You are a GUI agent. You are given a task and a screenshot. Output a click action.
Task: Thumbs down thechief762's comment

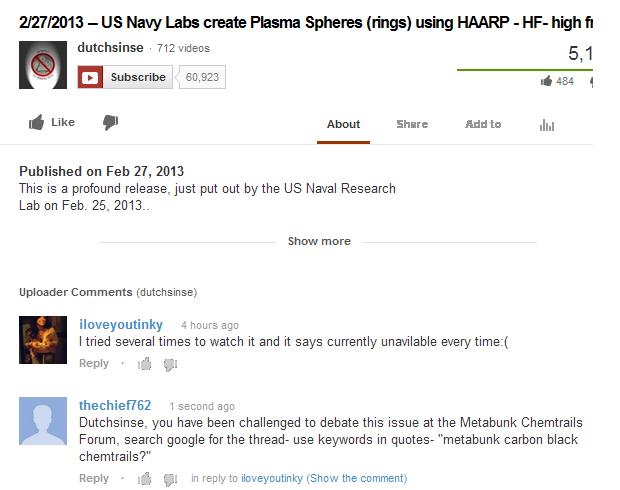click(170, 479)
